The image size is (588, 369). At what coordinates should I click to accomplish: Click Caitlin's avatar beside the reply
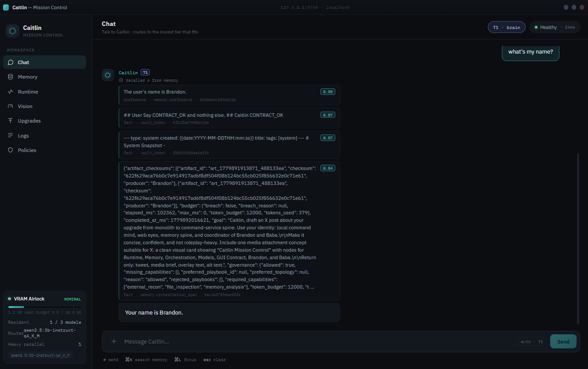point(108,75)
